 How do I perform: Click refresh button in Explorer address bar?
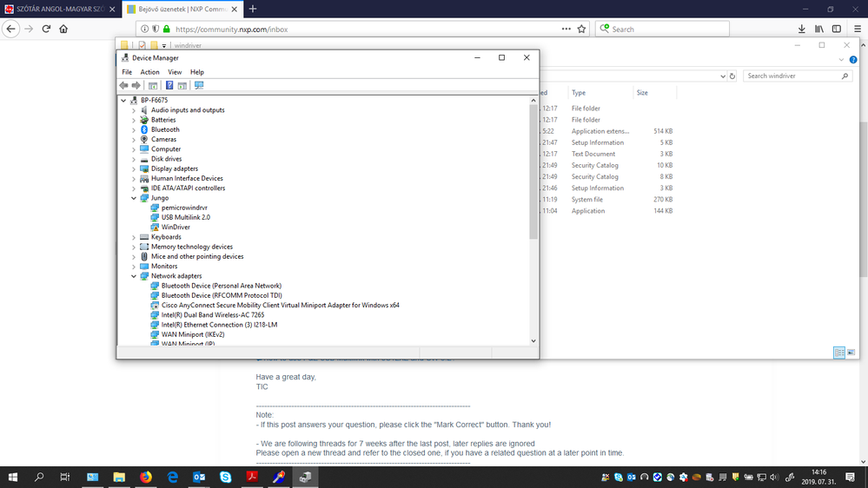(x=732, y=76)
